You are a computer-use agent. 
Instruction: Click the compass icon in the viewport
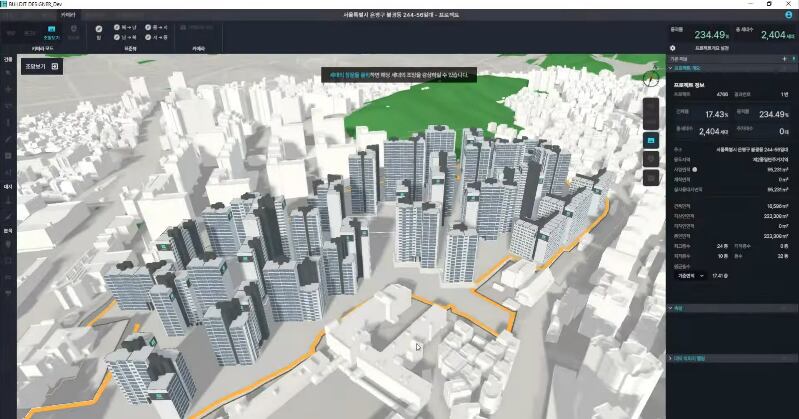tap(651, 77)
